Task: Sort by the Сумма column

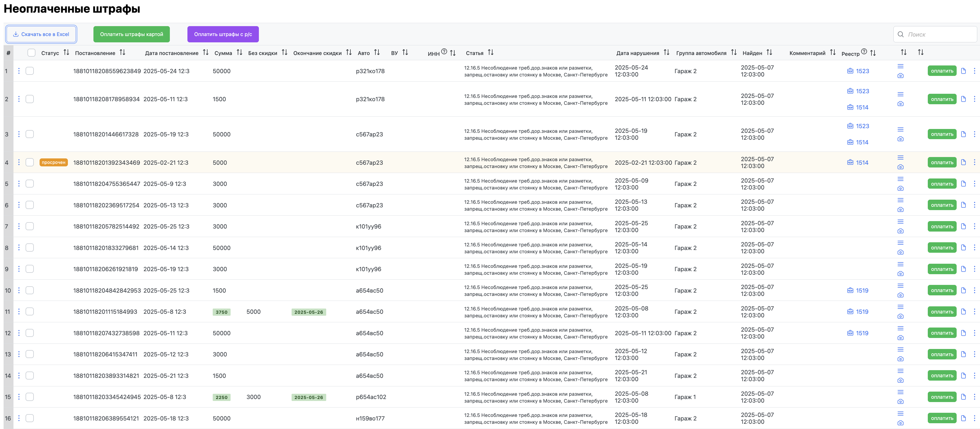Action: [239, 53]
